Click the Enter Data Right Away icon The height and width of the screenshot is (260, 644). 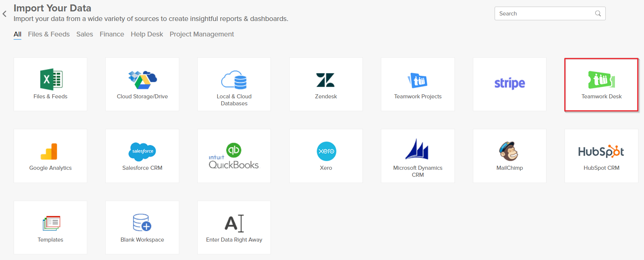(234, 223)
